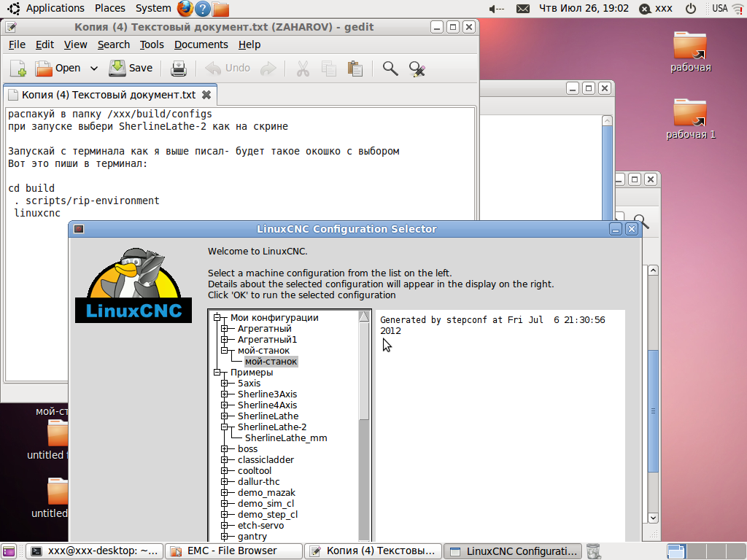Screen dimensions: 747x560
Task: Select the demo_step_cl entry
Action: click(x=268, y=515)
